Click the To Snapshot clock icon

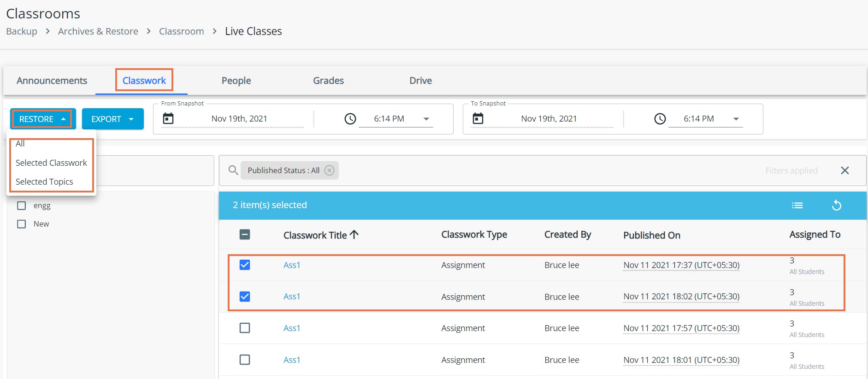coord(660,119)
